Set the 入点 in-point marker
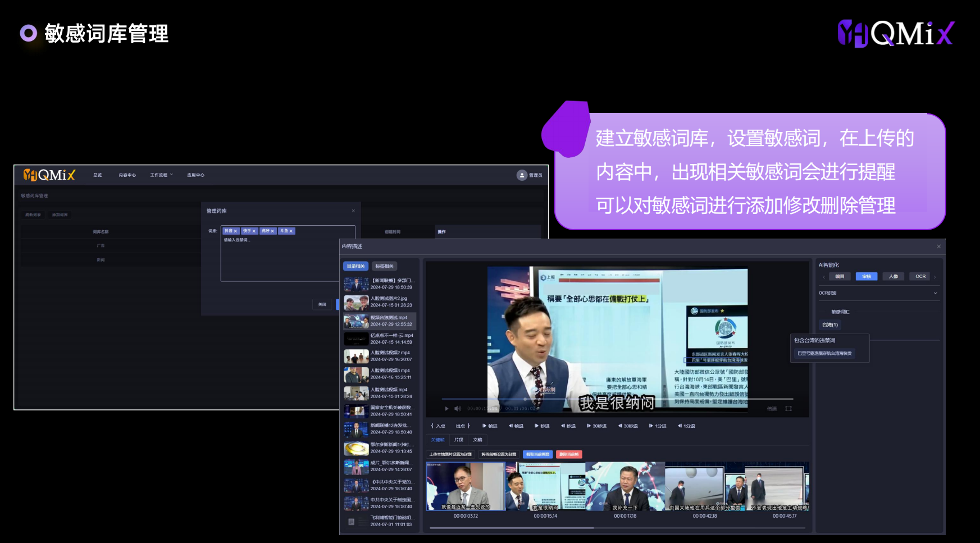980x543 pixels. (438, 426)
